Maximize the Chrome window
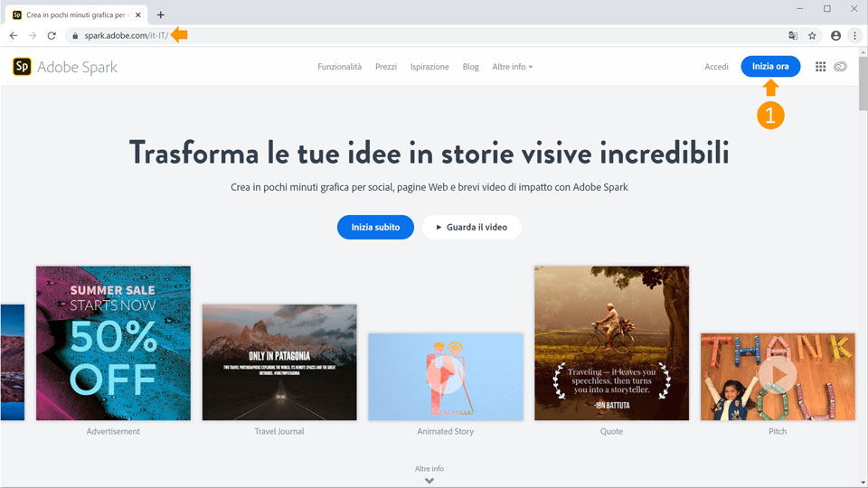Screen dimensions: 868x488 [827, 9]
